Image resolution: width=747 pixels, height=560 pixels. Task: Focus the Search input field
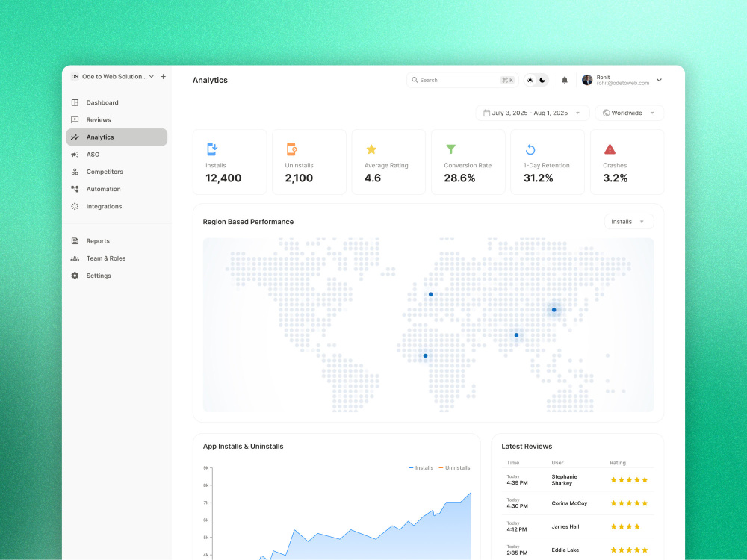pos(462,80)
